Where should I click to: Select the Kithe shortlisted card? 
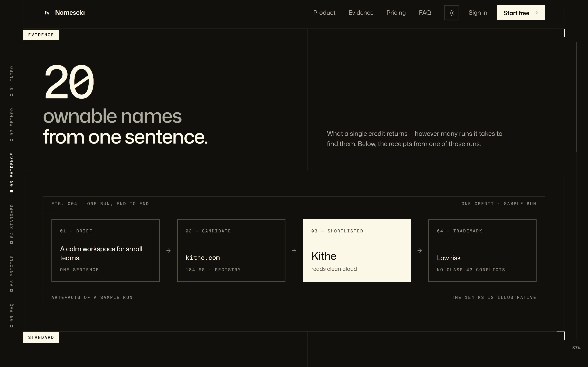[x=357, y=251]
